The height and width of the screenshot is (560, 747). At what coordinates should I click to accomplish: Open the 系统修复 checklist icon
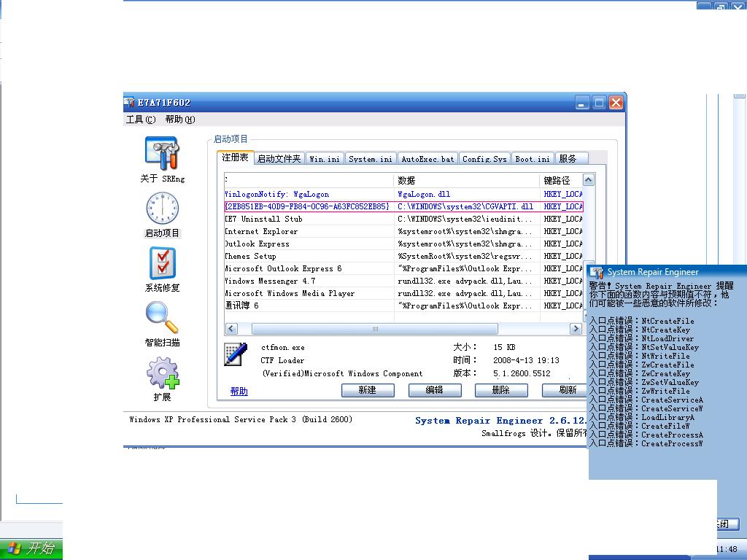(162, 263)
